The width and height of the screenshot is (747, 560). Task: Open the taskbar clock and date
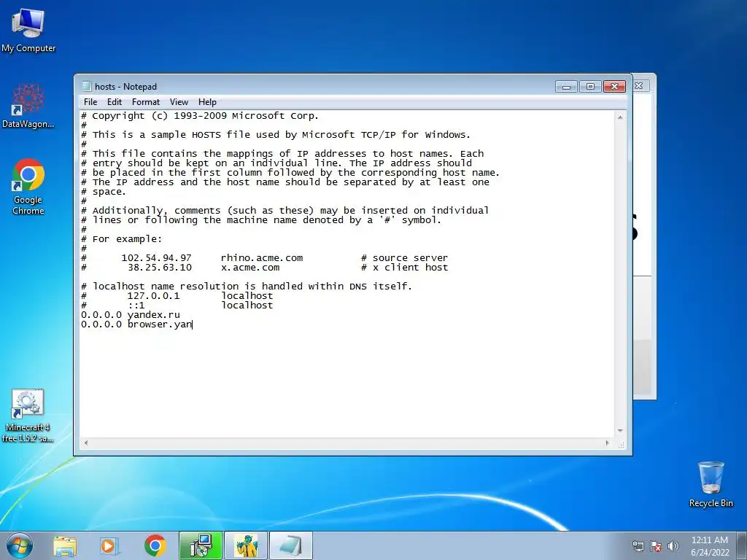[x=710, y=545]
